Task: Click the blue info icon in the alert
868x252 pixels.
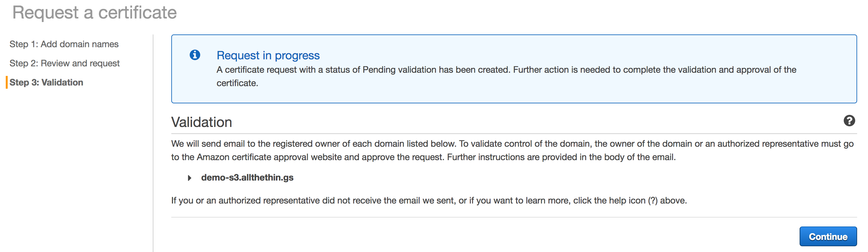Action: click(x=195, y=55)
